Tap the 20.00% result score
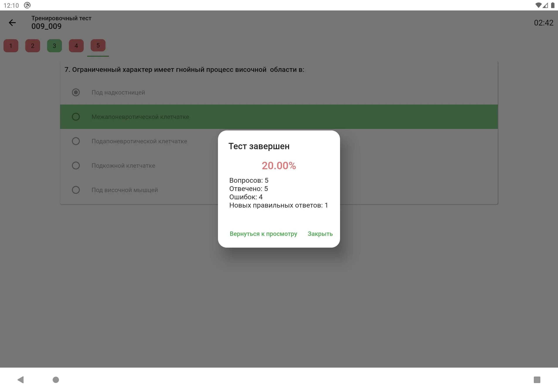Screen dimensions: 558x392 [x=279, y=166]
